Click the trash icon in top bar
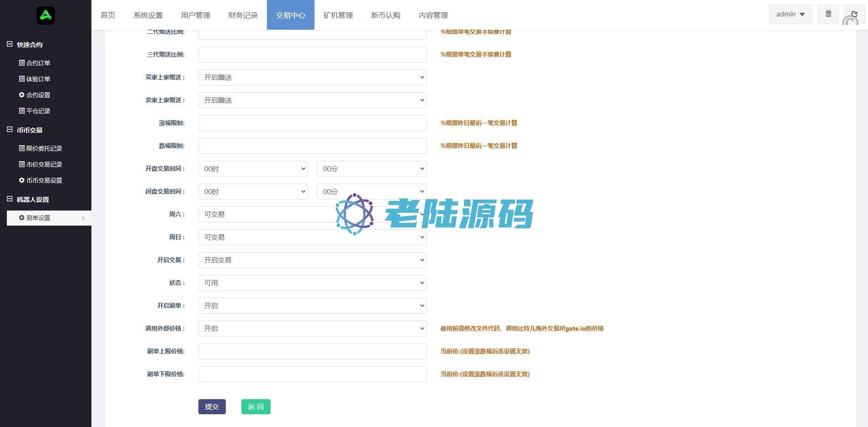Screen dimensions: 868x427 (x=828, y=14)
